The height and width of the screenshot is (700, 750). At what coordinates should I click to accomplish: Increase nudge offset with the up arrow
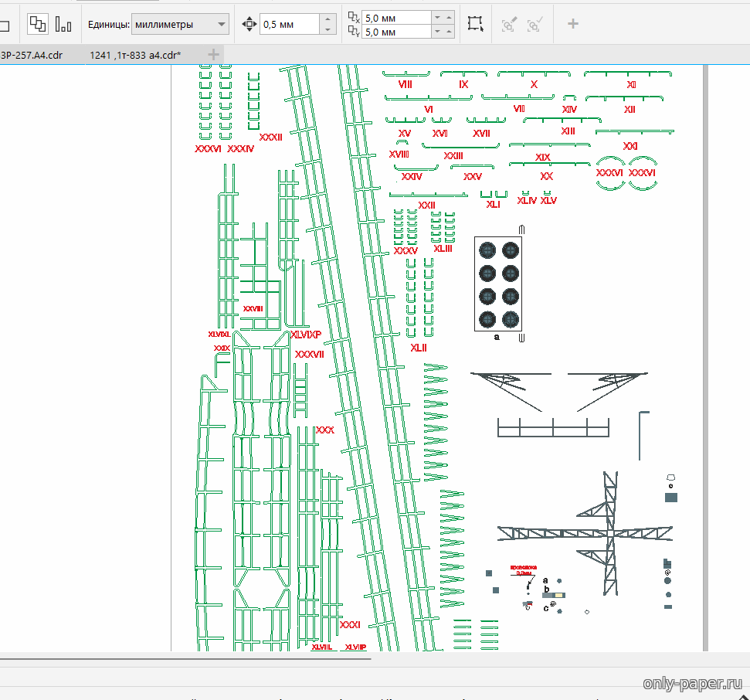point(328,19)
